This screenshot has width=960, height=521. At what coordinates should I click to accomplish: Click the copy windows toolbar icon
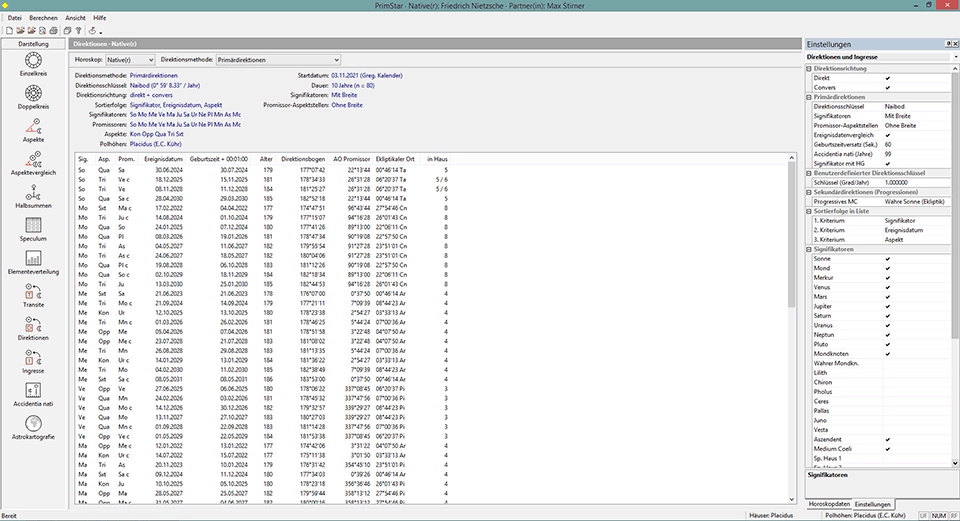67,31
